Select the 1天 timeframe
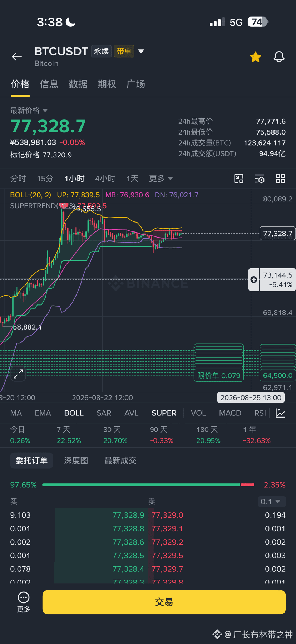296x644 pixels. point(132,179)
